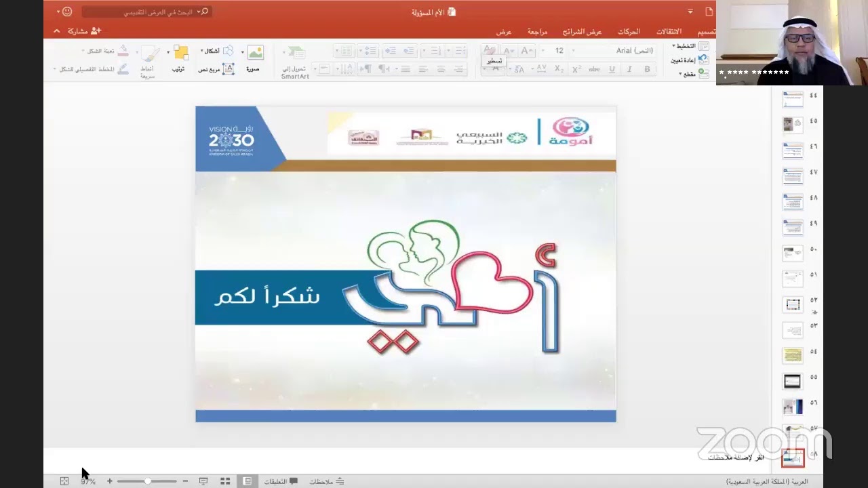Click the status bar zoom slider

pos(147,481)
